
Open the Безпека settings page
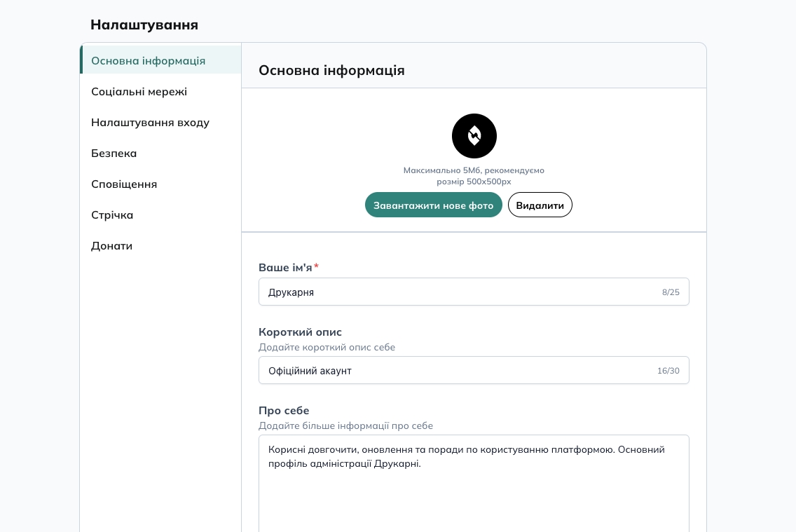[x=114, y=153]
